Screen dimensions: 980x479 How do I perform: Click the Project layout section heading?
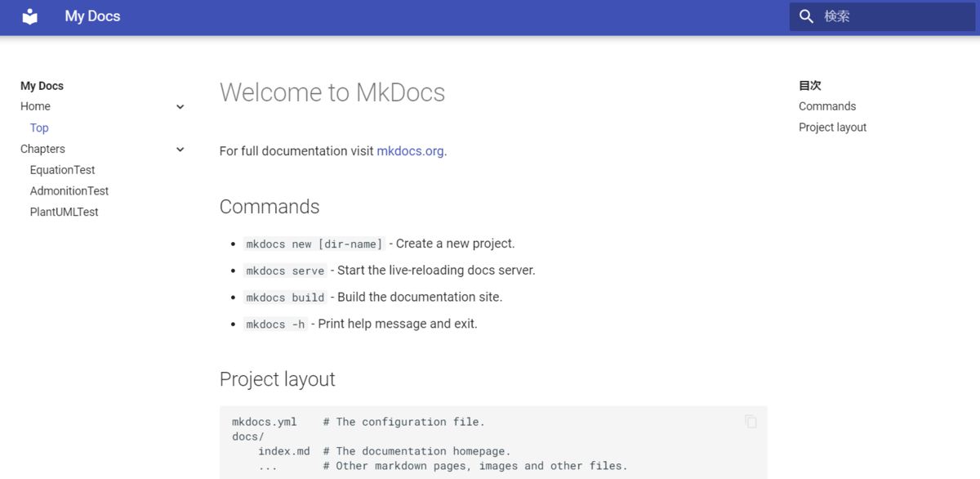pyautogui.click(x=278, y=379)
